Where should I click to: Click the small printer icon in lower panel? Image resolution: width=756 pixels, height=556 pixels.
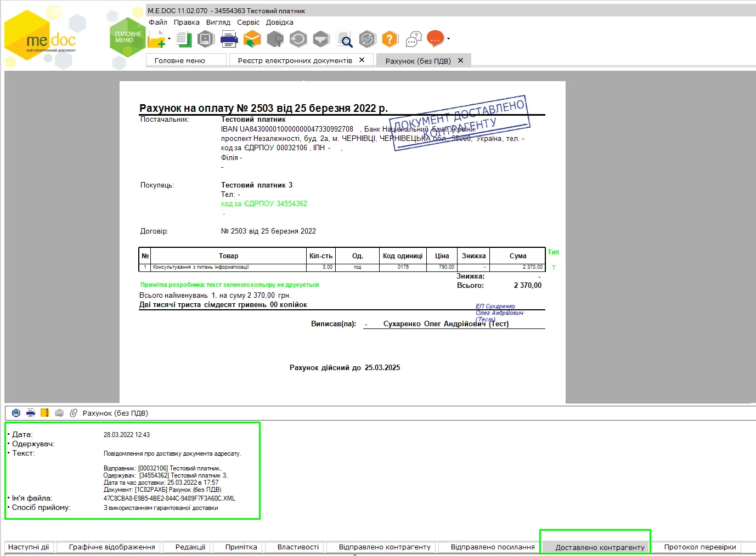(31, 413)
